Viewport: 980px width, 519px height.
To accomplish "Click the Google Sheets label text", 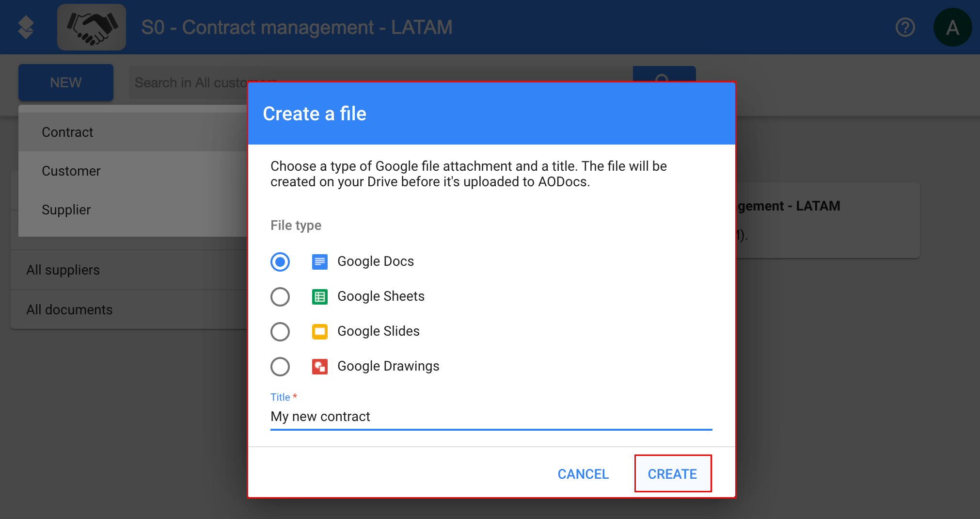I will 381,296.
